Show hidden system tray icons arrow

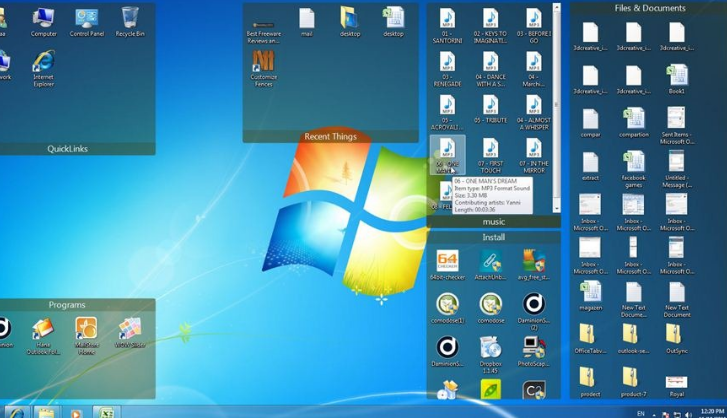click(x=654, y=414)
